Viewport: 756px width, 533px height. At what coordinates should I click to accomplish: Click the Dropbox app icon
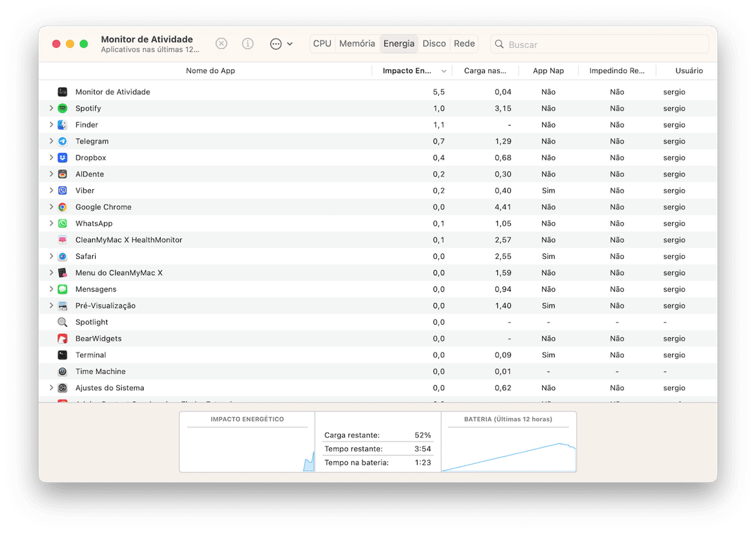[62, 158]
